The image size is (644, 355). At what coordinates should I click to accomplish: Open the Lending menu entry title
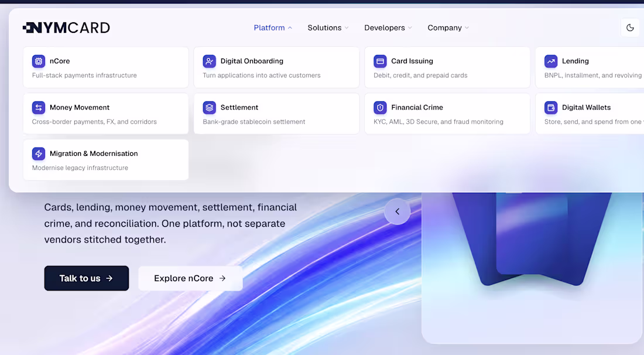click(x=576, y=61)
